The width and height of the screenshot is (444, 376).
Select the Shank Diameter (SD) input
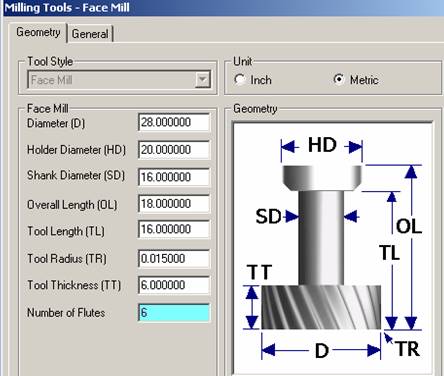tap(174, 177)
